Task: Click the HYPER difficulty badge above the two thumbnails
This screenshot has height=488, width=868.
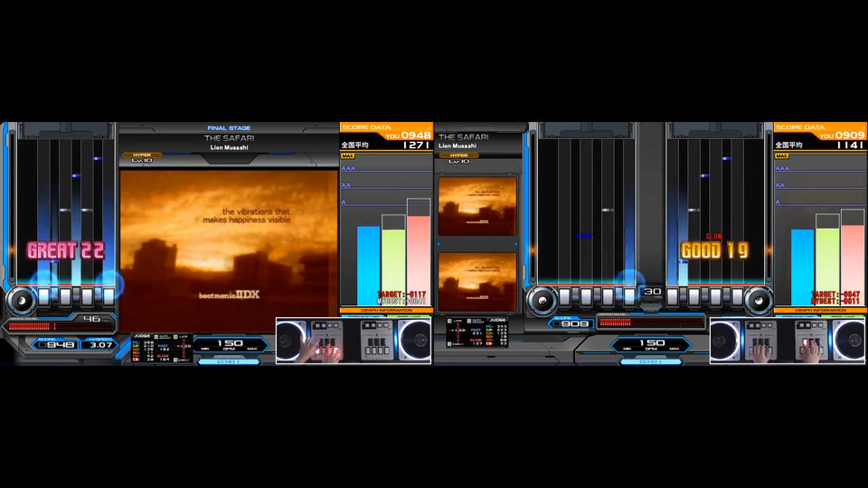Action: tap(459, 155)
